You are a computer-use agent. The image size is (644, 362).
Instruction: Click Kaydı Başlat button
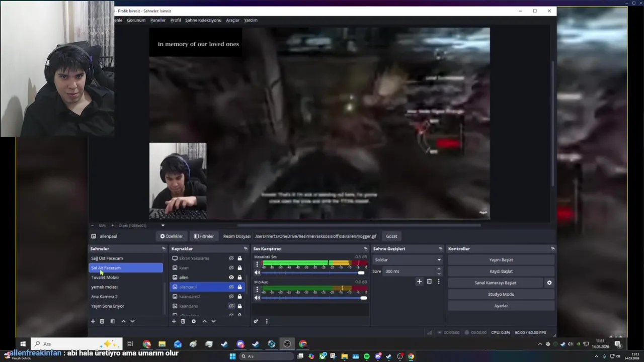tap(501, 271)
